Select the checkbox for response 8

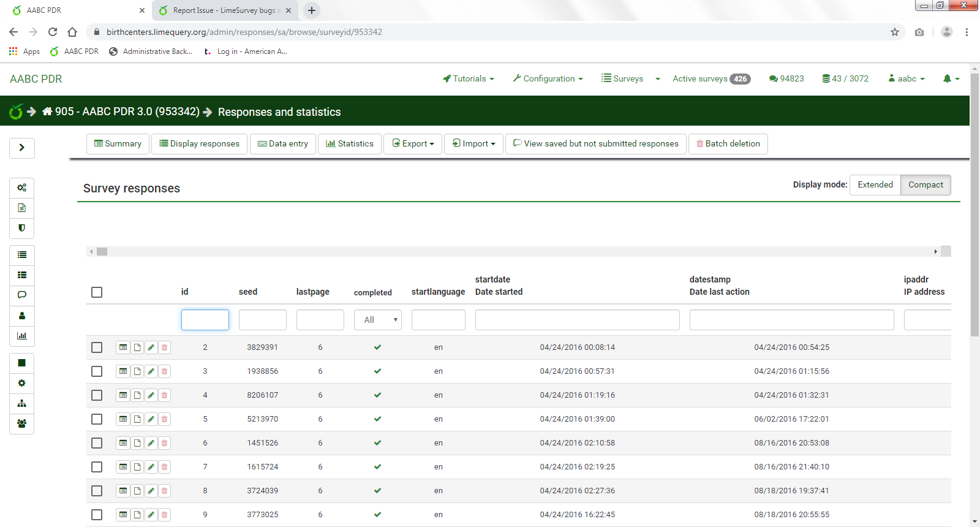point(97,491)
